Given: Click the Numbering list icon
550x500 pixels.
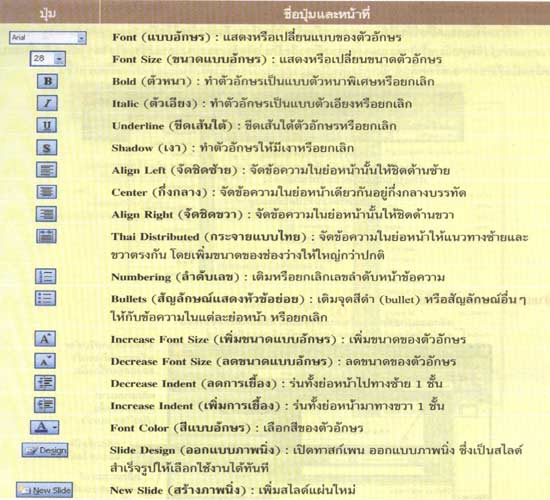Looking at the screenshot, I should (46, 276).
